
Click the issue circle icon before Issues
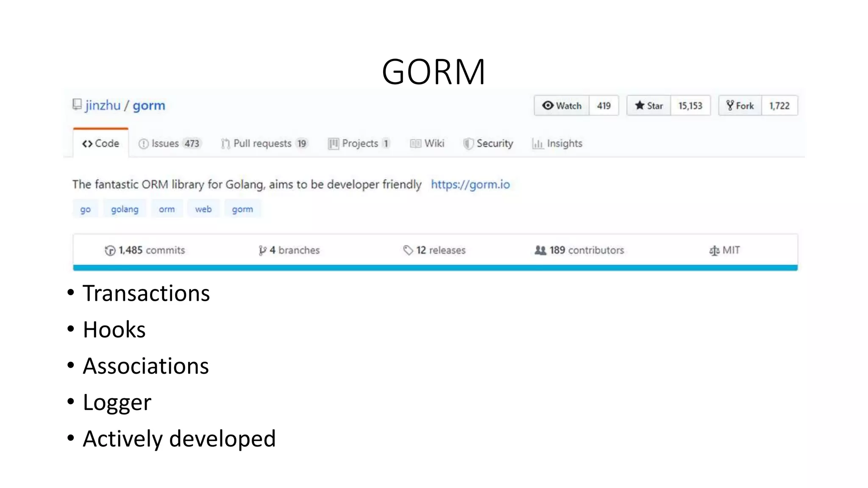[144, 144]
